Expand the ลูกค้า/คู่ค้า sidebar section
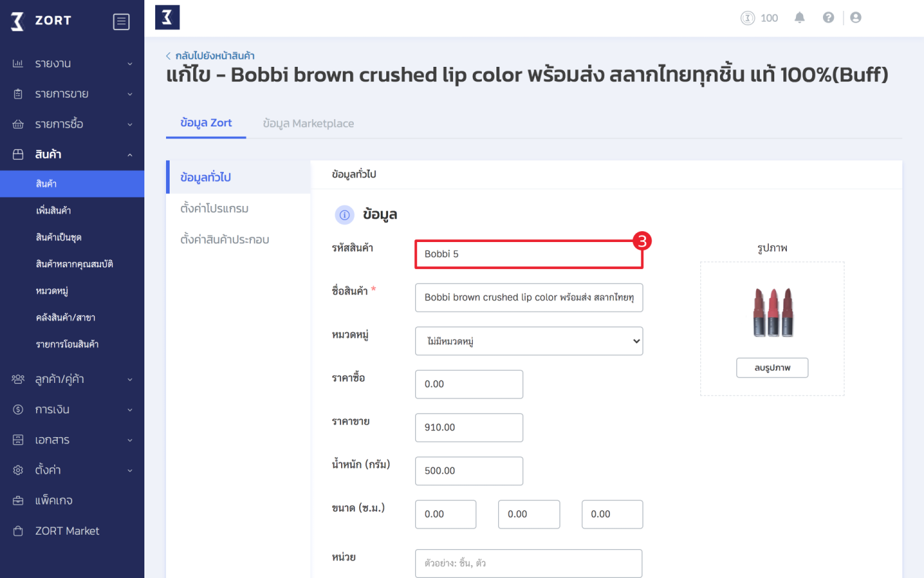Image resolution: width=924 pixels, height=578 pixels. coord(129,379)
